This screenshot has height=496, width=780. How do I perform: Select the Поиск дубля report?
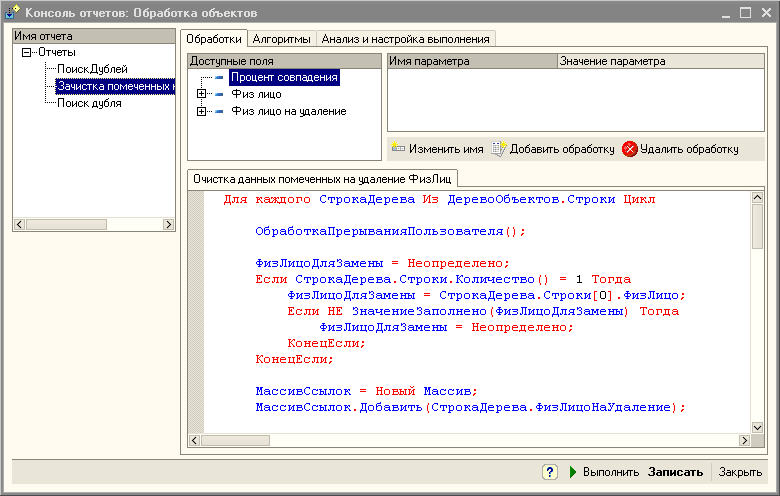(90, 103)
